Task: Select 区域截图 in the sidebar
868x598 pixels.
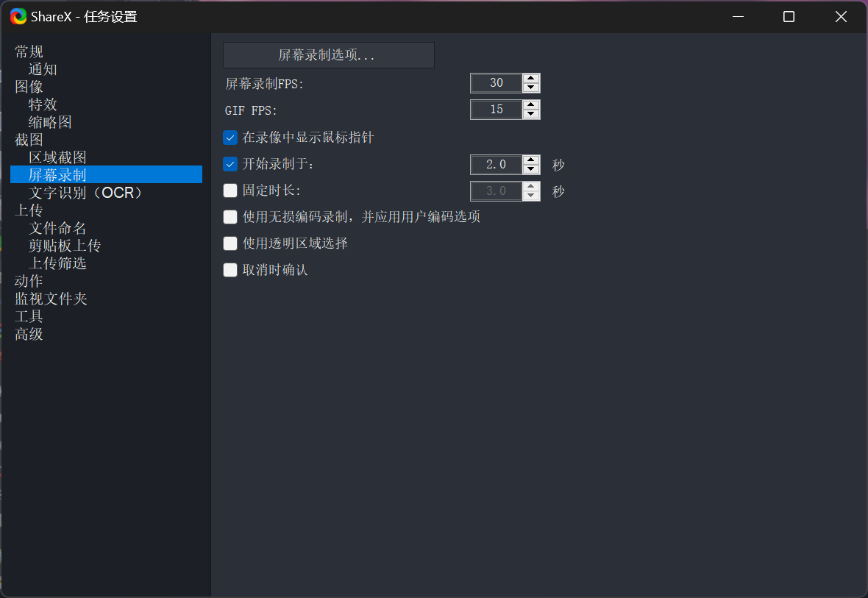Action: click(x=57, y=157)
